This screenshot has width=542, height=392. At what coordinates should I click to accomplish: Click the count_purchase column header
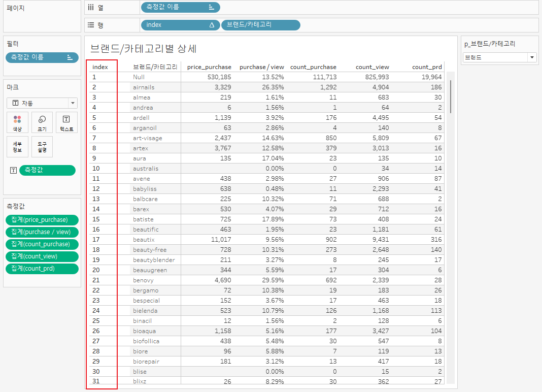[313, 67]
